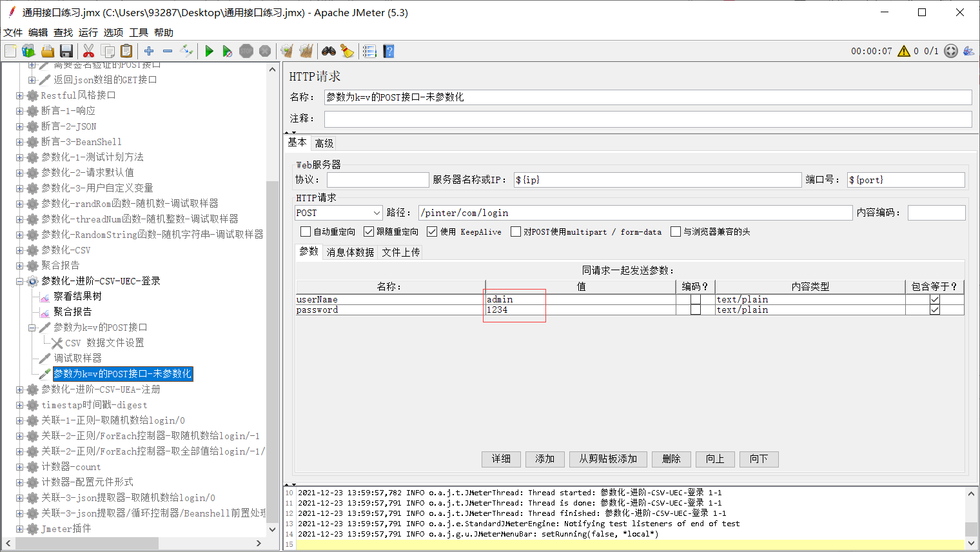
Task: Click the 向上 button
Action: click(x=715, y=459)
